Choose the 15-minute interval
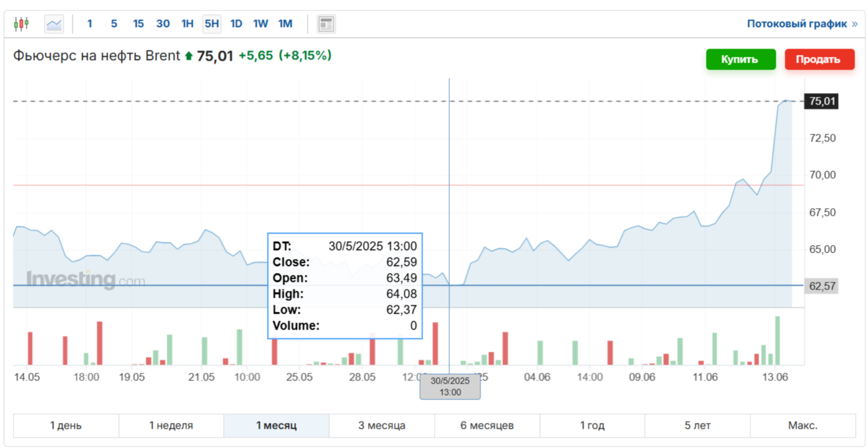 click(138, 24)
